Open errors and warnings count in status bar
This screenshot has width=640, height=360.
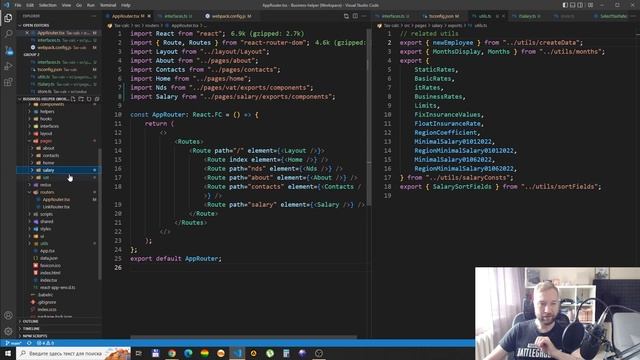click(45, 343)
